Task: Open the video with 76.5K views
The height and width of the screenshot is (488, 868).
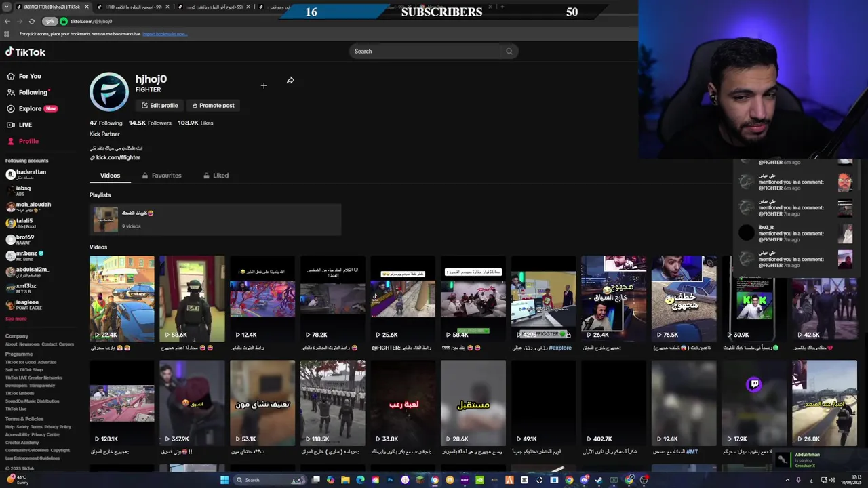Action: pos(684,298)
